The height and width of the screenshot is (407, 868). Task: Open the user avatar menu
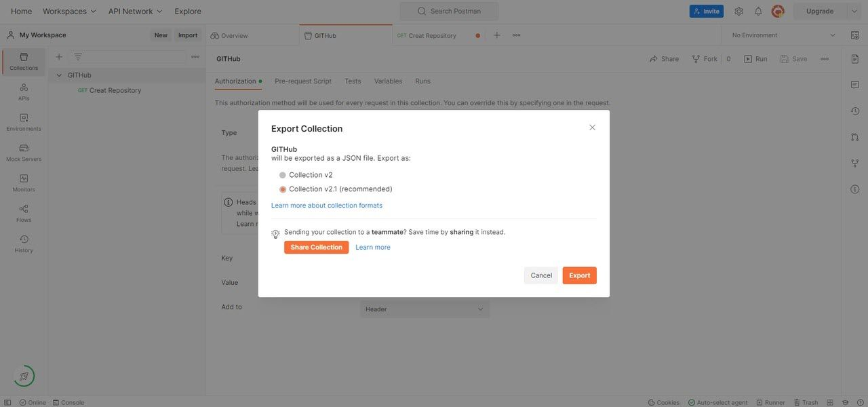pos(778,11)
